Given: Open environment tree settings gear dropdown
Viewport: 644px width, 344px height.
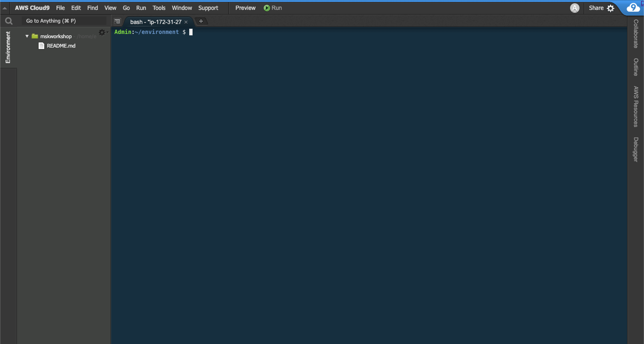Looking at the screenshot, I should pyautogui.click(x=102, y=32).
